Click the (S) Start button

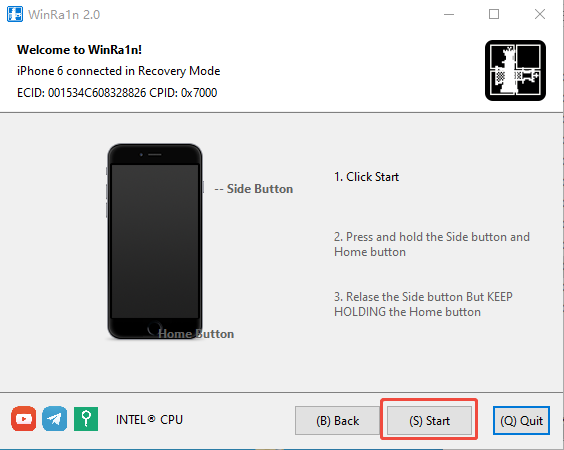[429, 421]
